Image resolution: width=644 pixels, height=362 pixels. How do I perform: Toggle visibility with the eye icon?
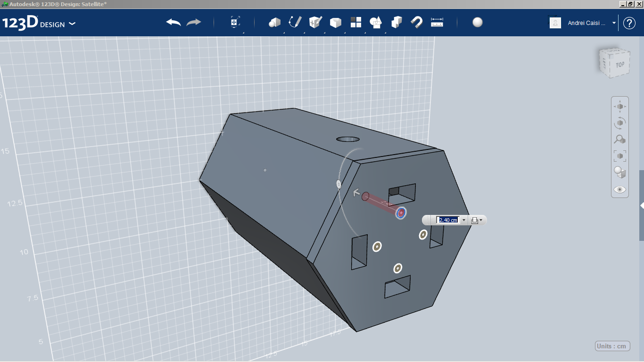pos(620,189)
